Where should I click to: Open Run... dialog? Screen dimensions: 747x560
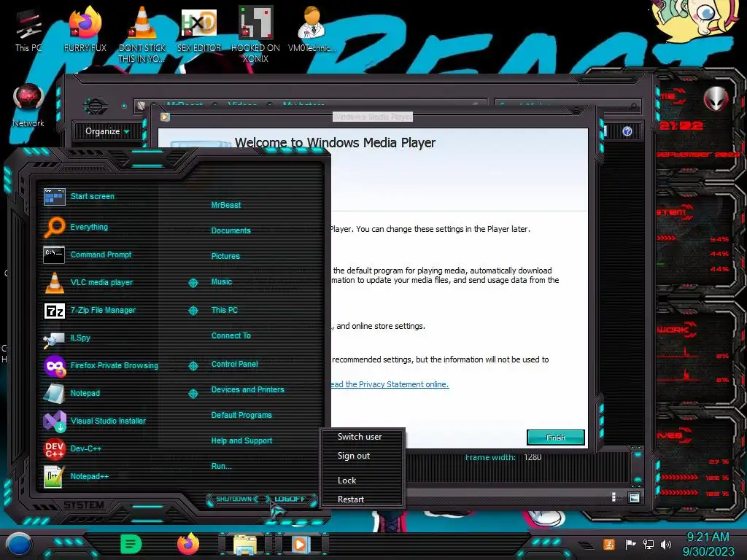click(x=222, y=466)
